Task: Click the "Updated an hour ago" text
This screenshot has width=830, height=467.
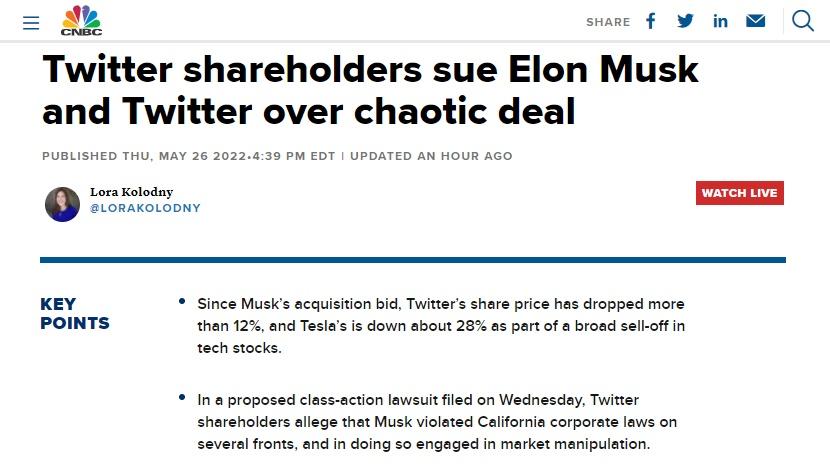Action: (431, 156)
